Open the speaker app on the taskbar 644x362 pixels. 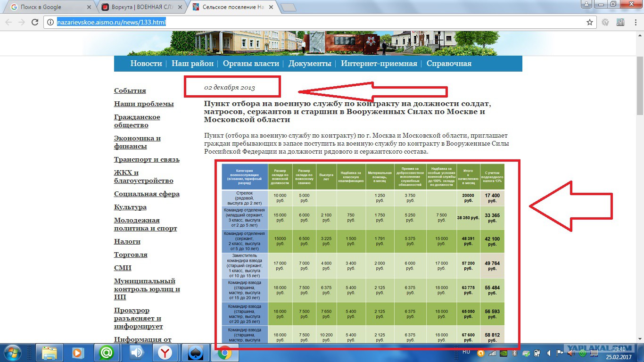[x=136, y=353]
